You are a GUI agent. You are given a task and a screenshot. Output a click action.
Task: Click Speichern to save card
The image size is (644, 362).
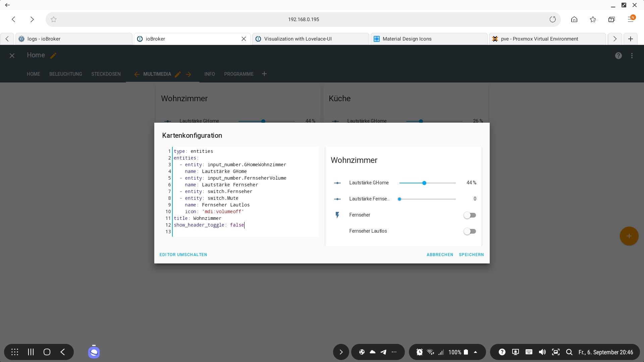471,255
